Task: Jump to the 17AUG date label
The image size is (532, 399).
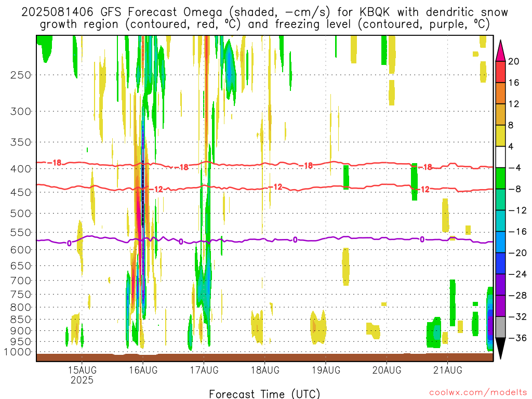Action: coord(204,370)
